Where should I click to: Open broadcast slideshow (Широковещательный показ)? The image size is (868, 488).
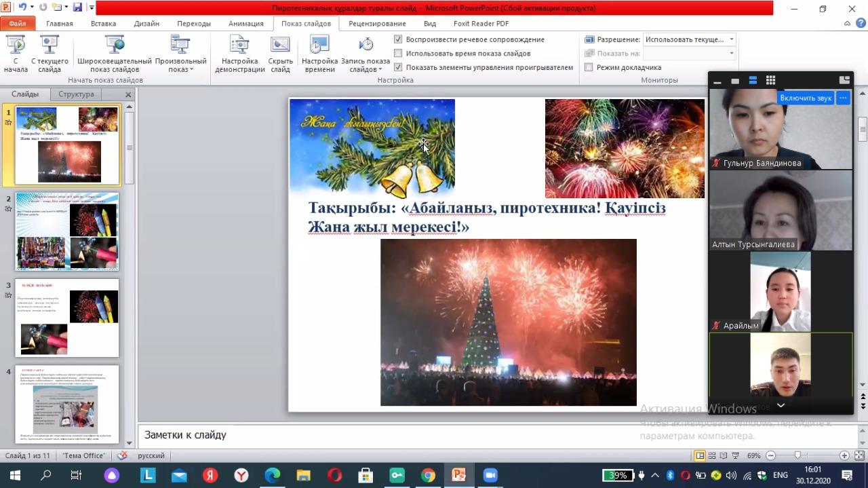click(115, 46)
